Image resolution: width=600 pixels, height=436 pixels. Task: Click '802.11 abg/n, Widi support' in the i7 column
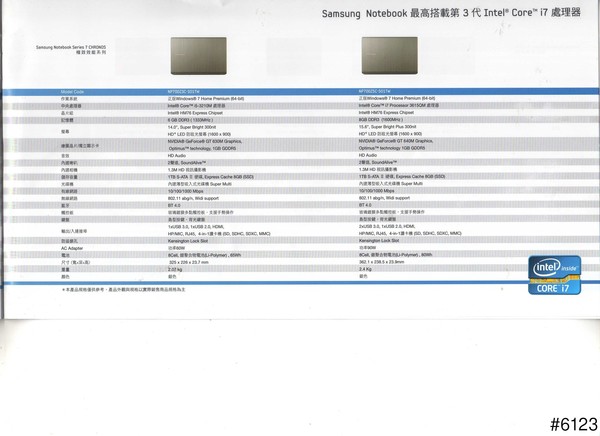[384, 198]
